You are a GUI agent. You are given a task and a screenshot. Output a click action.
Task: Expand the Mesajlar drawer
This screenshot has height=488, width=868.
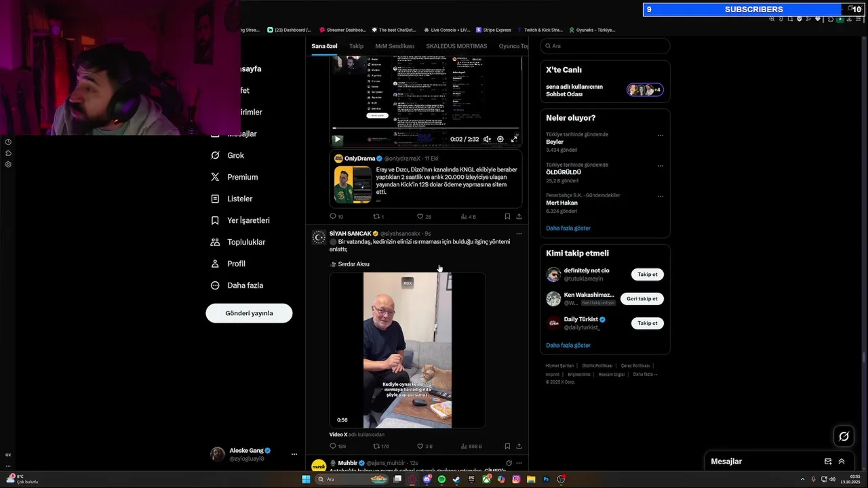click(842, 462)
